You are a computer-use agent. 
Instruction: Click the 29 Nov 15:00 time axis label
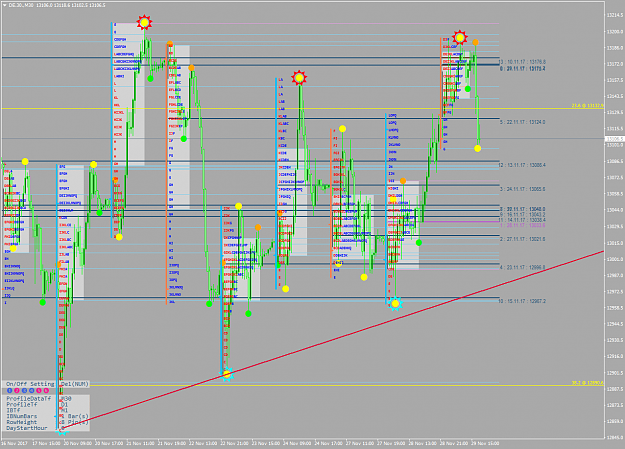click(485, 443)
